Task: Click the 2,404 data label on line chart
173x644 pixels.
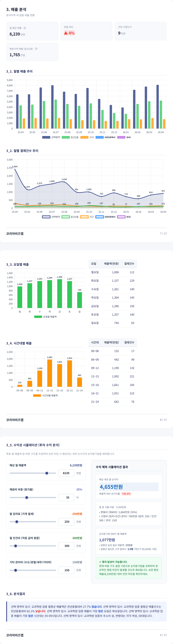Action: coord(15,166)
